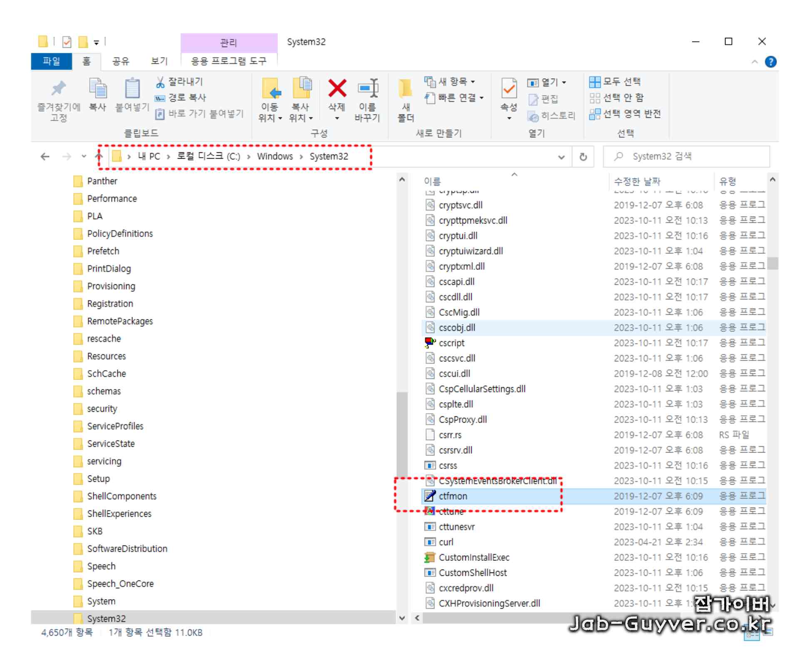This screenshot has height=672, width=810.
Task: Click the red Delete (삭제) icon
Action: (337, 89)
